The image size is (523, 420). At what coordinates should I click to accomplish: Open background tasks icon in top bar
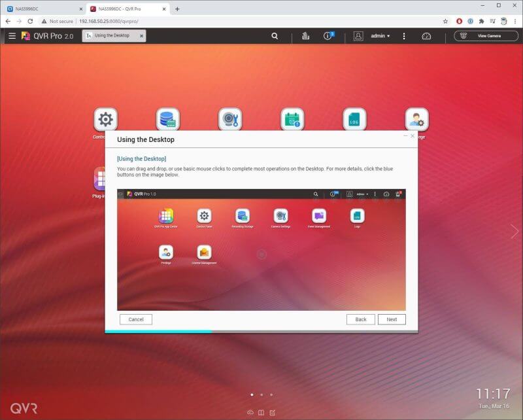[x=305, y=36]
